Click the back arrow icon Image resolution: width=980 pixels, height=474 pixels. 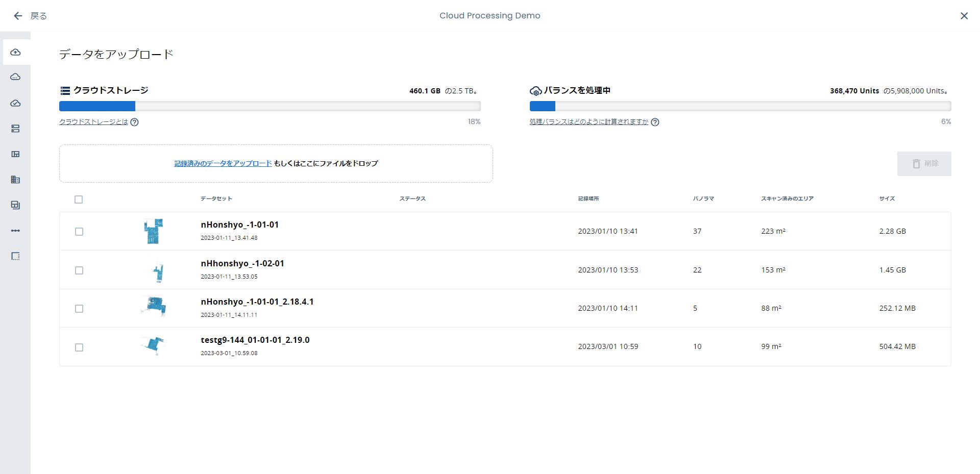click(x=18, y=16)
